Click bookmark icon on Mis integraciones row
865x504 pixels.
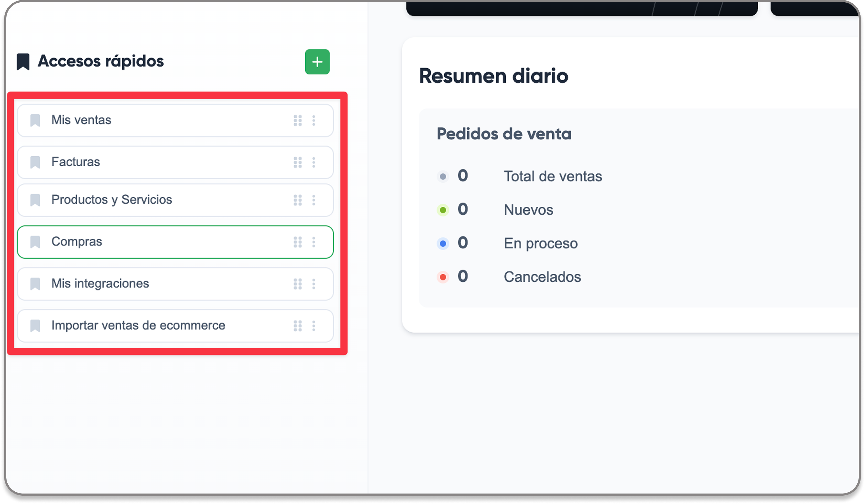pyautogui.click(x=35, y=284)
